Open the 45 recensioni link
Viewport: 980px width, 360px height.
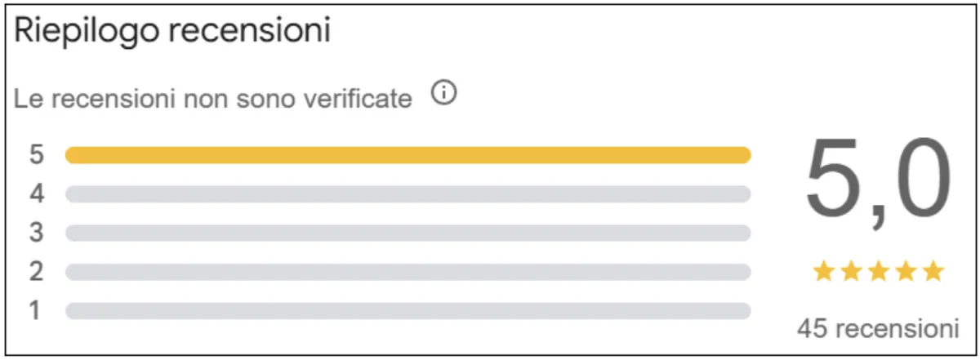click(x=878, y=328)
